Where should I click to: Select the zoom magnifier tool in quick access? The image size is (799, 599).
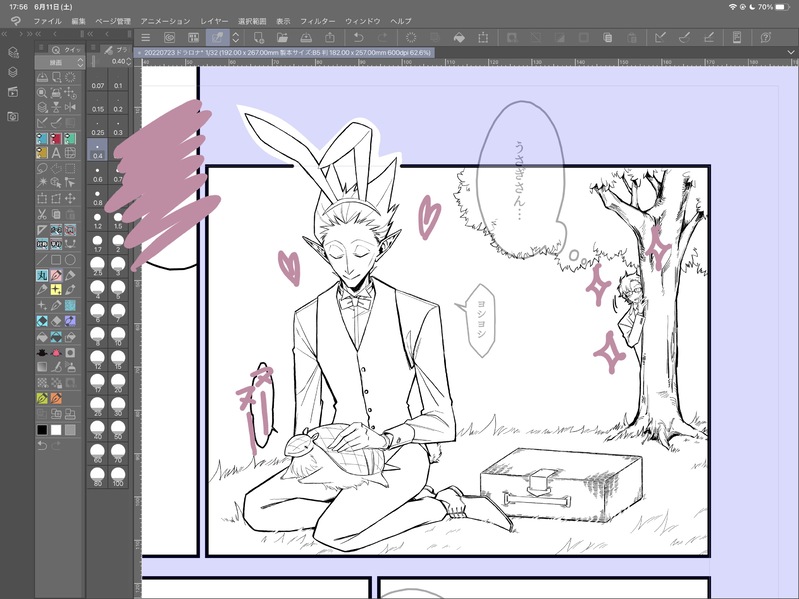42,93
